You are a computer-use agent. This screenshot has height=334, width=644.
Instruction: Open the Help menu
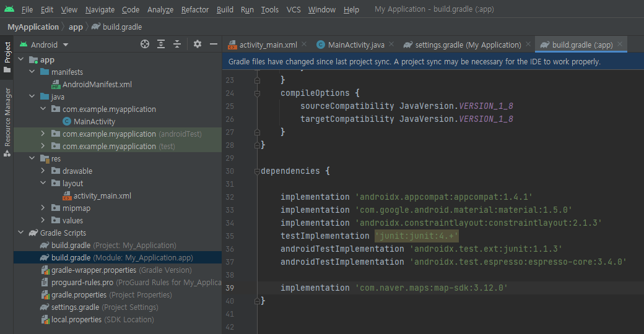[x=351, y=9]
